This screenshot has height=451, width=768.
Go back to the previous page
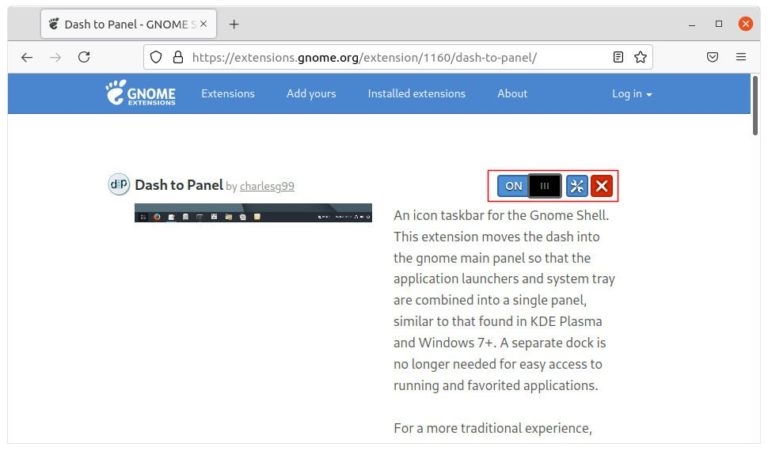(x=26, y=57)
